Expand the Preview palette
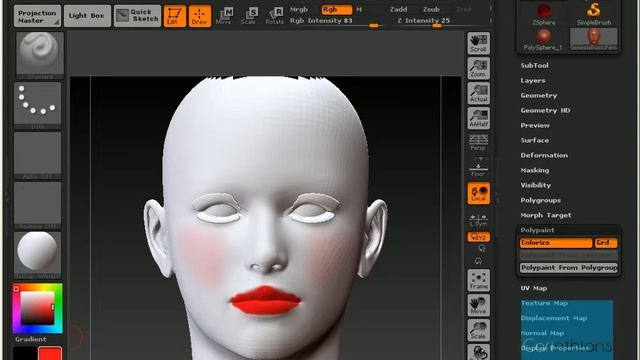640x360 pixels. [535, 125]
